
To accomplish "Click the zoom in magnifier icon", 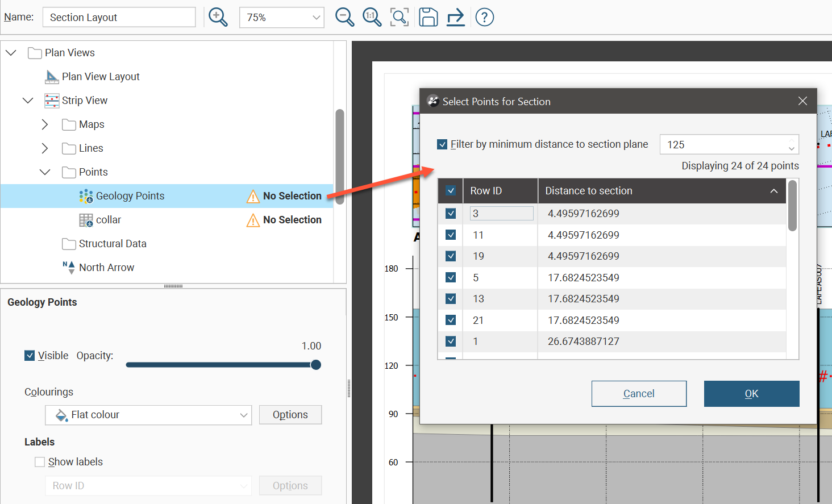I will (x=218, y=17).
